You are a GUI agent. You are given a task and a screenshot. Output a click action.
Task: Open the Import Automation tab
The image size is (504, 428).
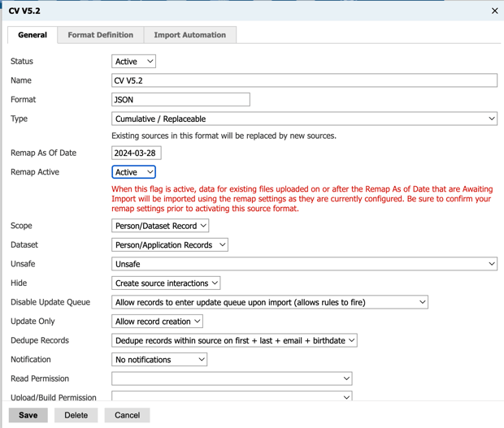click(x=189, y=35)
